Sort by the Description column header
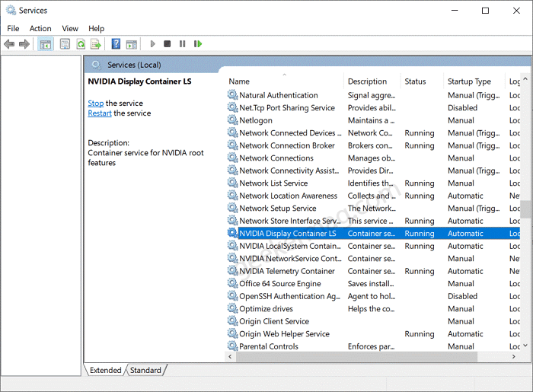This screenshot has width=533, height=392. pyautogui.click(x=372, y=81)
